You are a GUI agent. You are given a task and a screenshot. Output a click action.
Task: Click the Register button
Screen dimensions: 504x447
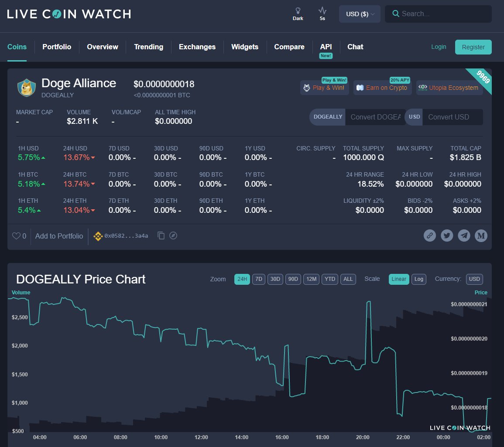pos(473,47)
